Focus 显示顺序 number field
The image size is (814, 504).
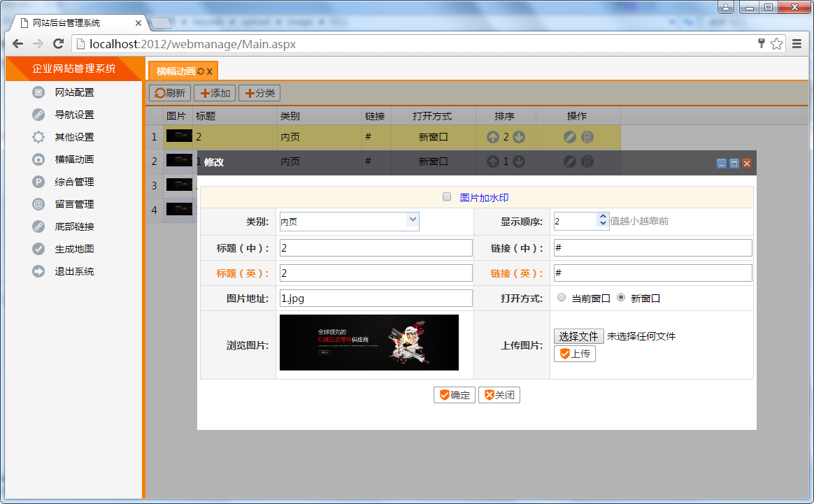(x=576, y=221)
